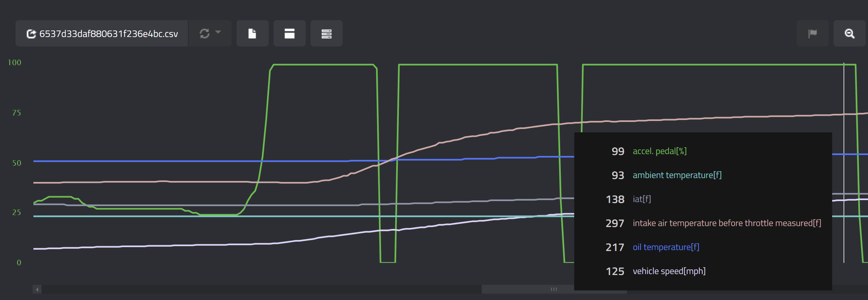
Task: Click the zoom out magnifier icon
Action: click(850, 33)
